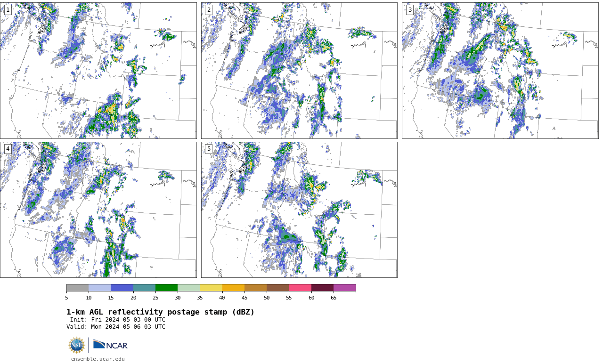This screenshot has width=603, height=364.
Task: Click the panel number label '4'
Action: coord(8,149)
